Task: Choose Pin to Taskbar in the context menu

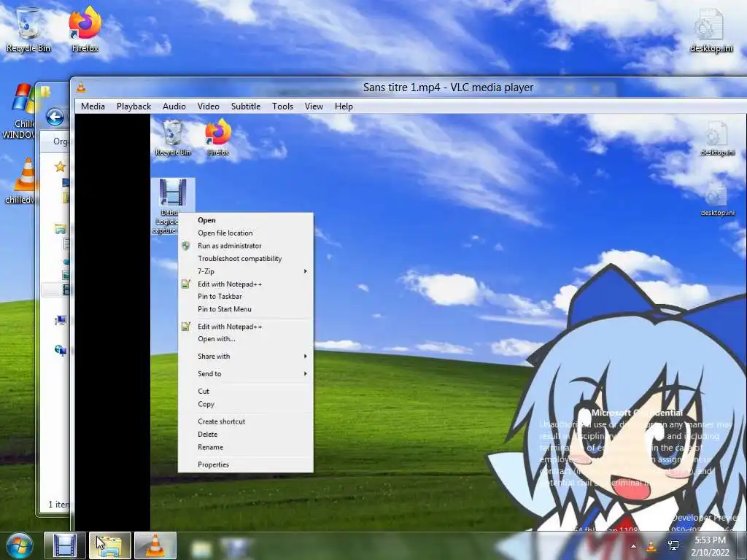Action: [x=246, y=296]
